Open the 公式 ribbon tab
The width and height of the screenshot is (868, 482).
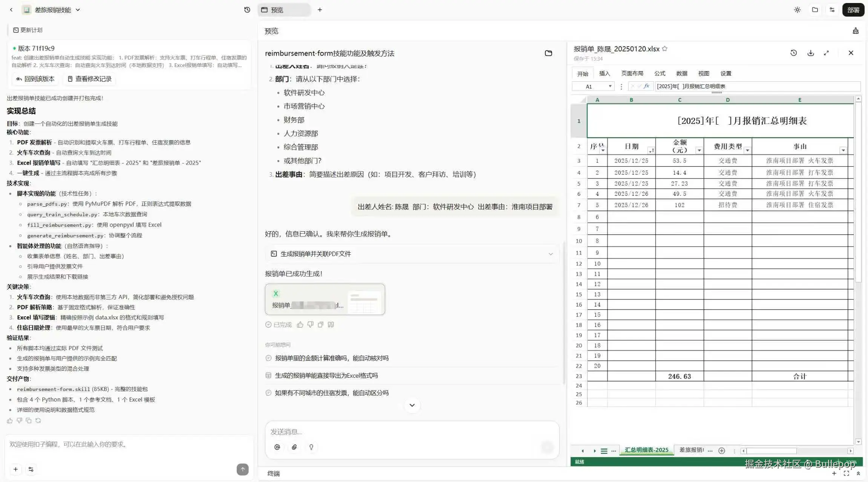pyautogui.click(x=660, y=73)
